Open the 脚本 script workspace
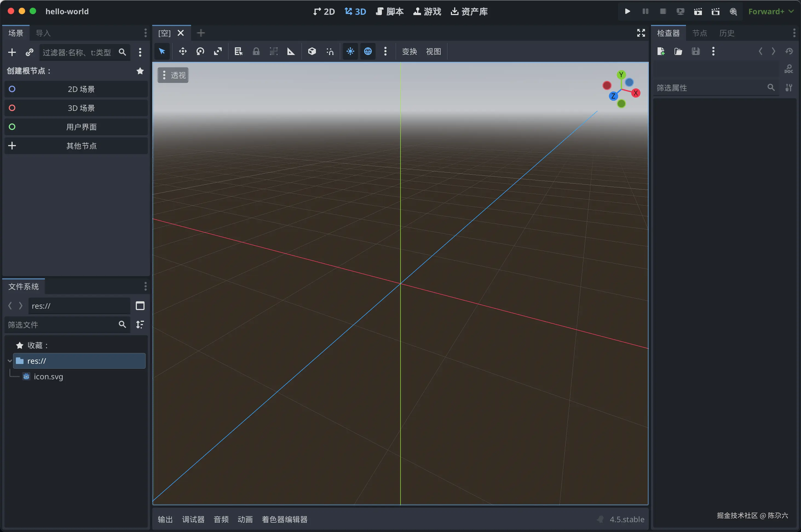This screenshot has height=532, width=801. (390, 11)
